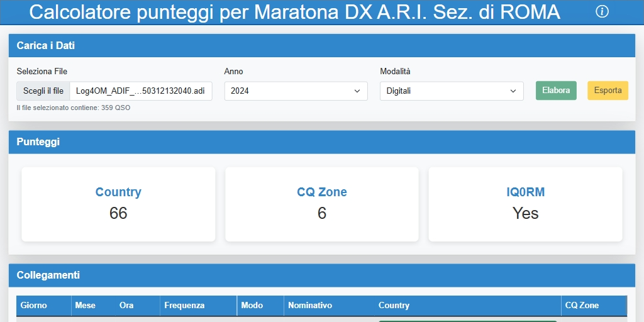The image size is (644, 322).
Task: Click the CQ Zone value 6
Action: click(x=322, y=213)
